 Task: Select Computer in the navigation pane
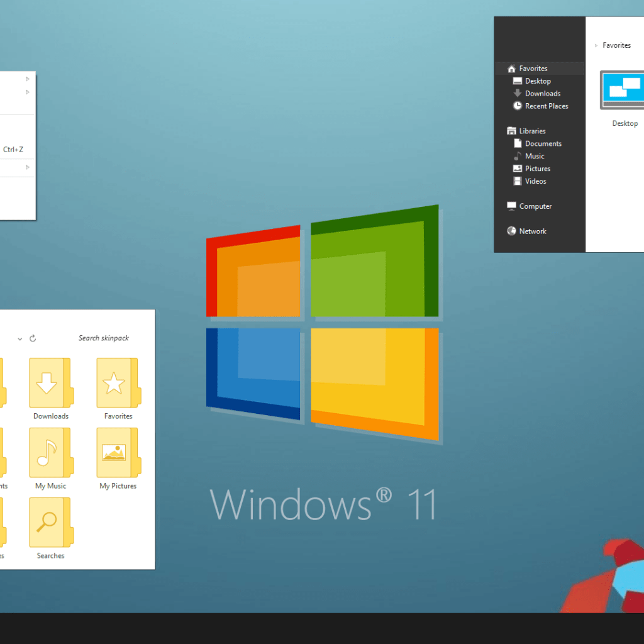point(535,206)
